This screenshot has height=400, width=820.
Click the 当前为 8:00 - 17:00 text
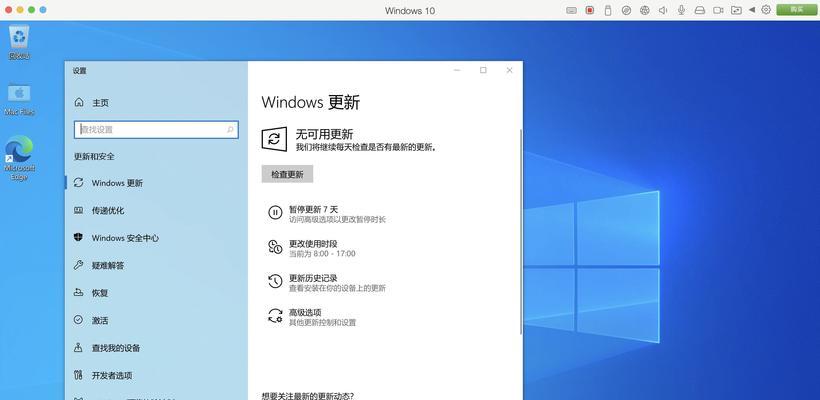point(322,254)
